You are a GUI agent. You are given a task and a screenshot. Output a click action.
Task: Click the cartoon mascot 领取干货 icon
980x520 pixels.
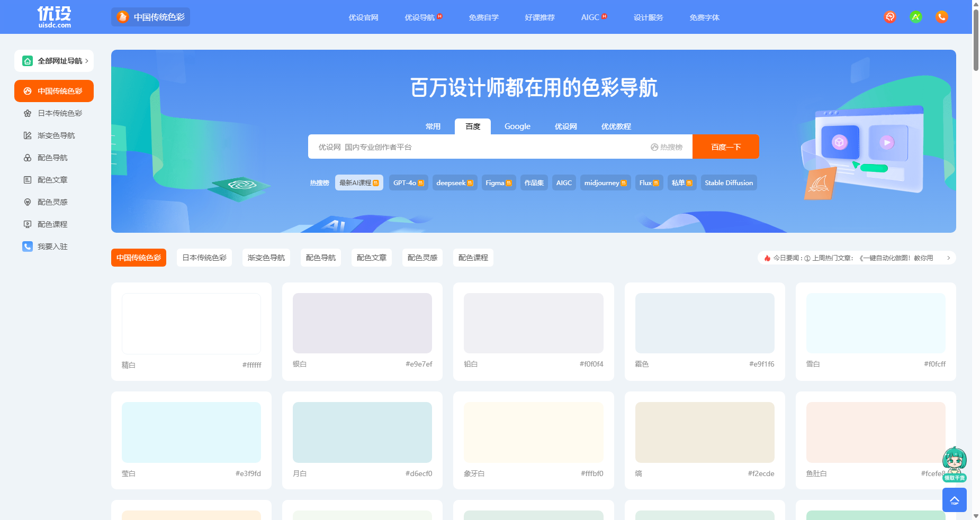click(x=955, y=464)
